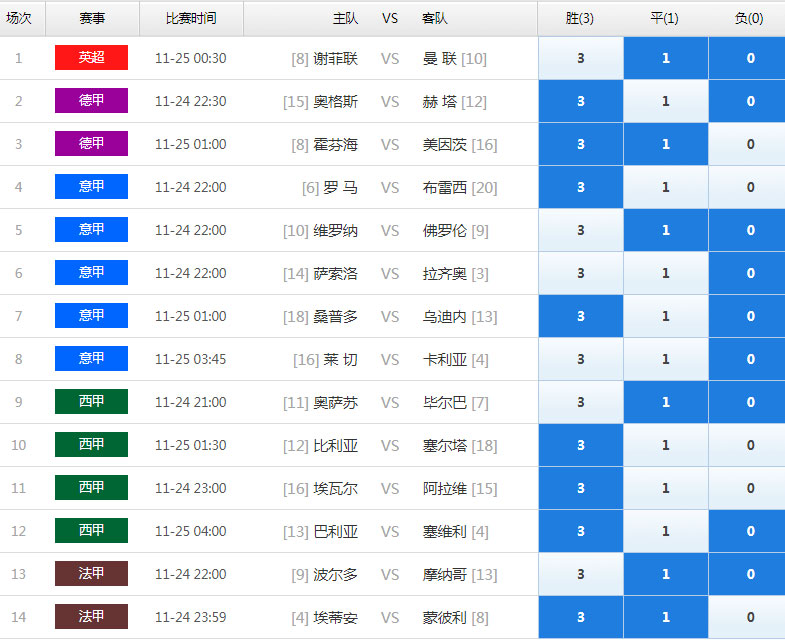Select win (3) for 罗马 vs 布雷西
Viewport: 785px width, 640px height.
point(581,187)
